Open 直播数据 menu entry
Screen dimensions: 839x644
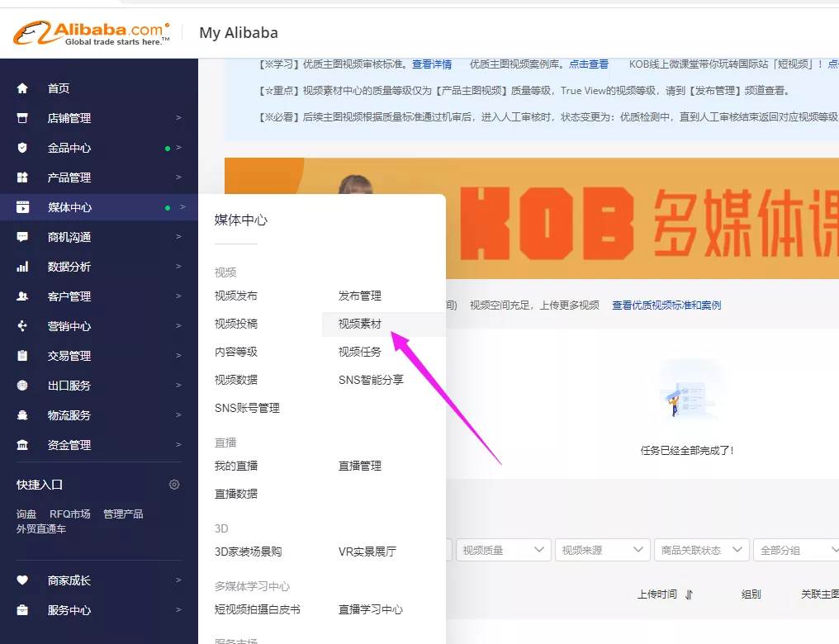coord(236,494)
